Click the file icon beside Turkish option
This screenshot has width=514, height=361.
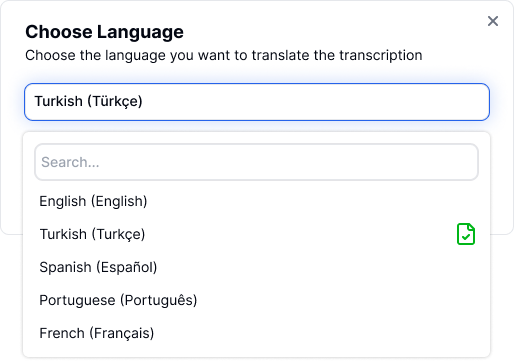point(466,234)
